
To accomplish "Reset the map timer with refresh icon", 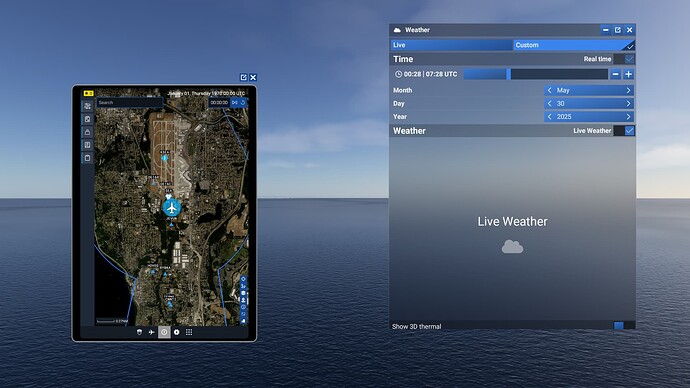I will tap(242, 102).
